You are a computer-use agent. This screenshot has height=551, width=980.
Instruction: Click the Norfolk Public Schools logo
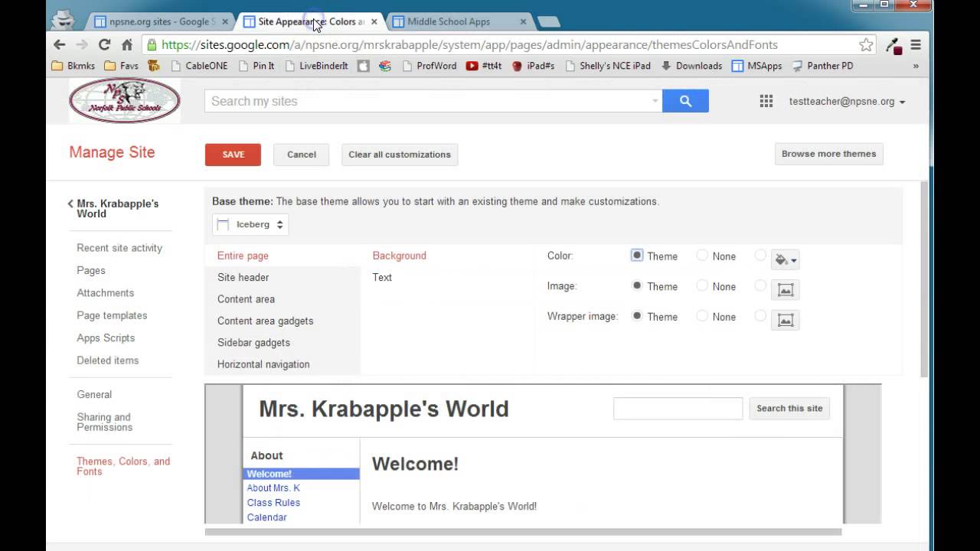click(x=125, y=100)
